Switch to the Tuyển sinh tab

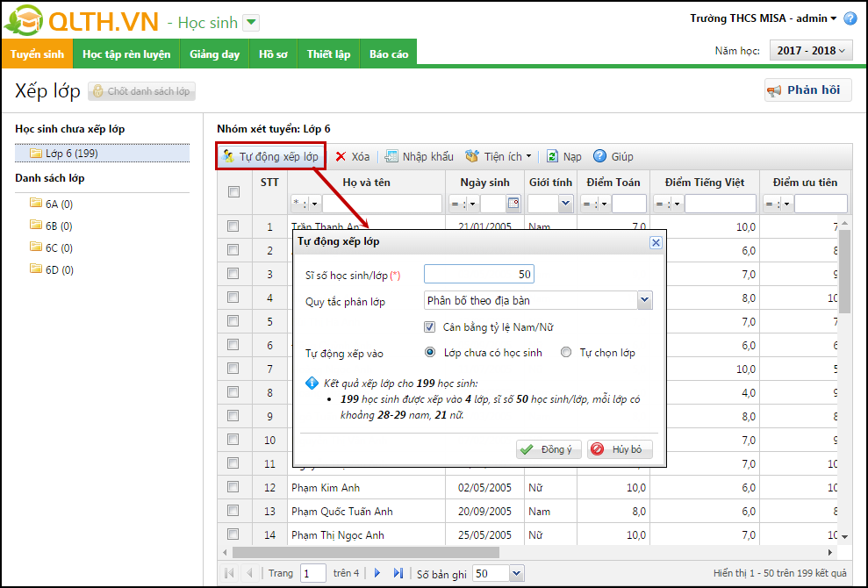(37, 54)
